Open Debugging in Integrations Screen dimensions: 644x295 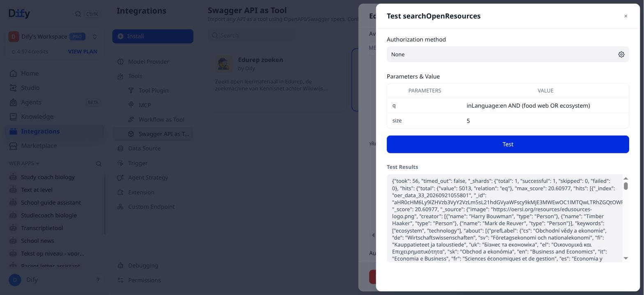[153, 265]
